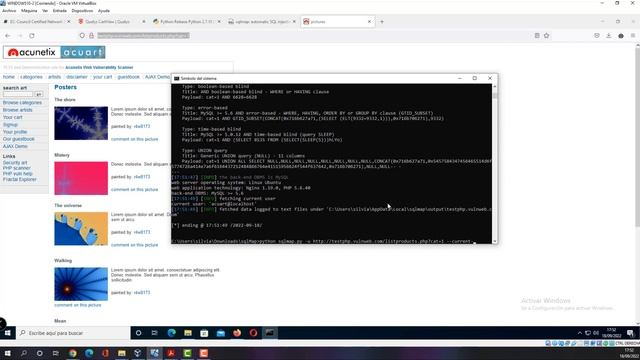The height and width of the screenshot is (360, 640).
Task: Open the Adobe Acrobat icon in the host taskbar
Action: [171, 353]
